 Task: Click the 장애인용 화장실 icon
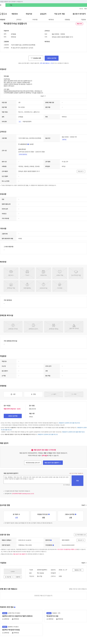point(54,327)
